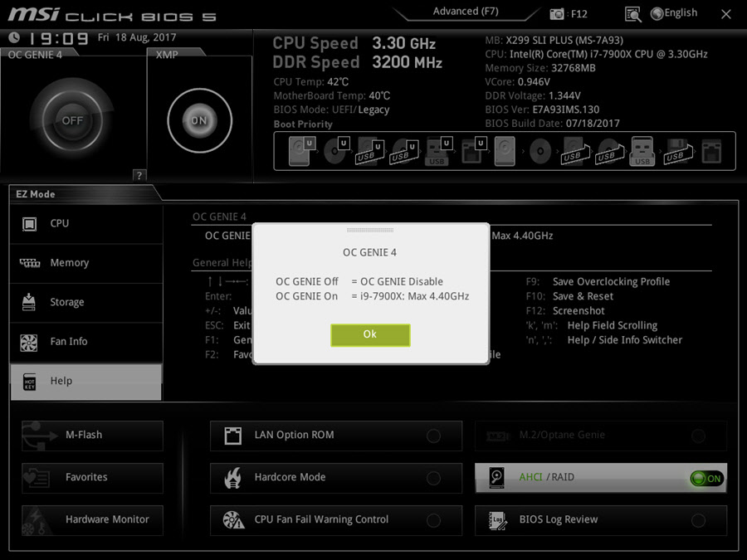747x560 pixels.
Task: Switch off the AHCI / RAID toggle
Action: pos(706,478)
